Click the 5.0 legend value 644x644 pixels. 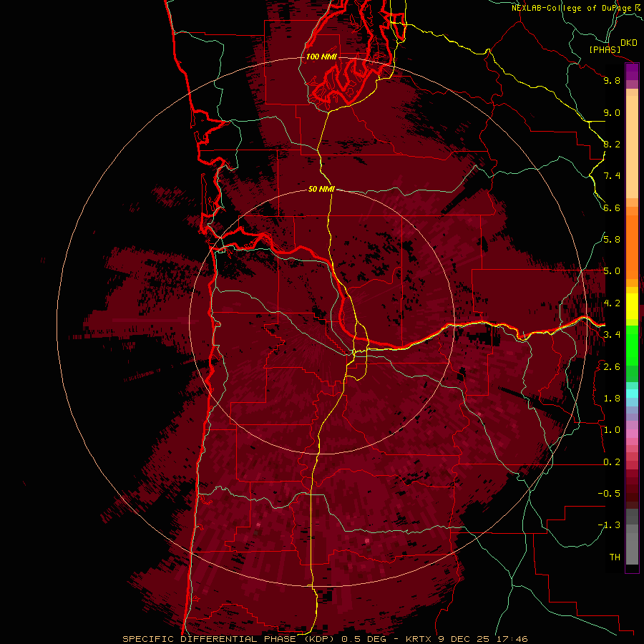click(612, 271)
